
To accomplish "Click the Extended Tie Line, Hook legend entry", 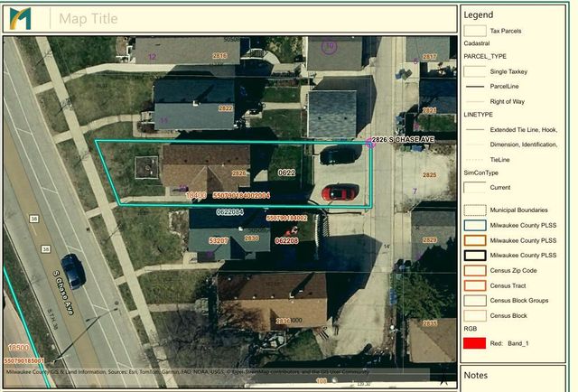I will click(x=524, y=130).
